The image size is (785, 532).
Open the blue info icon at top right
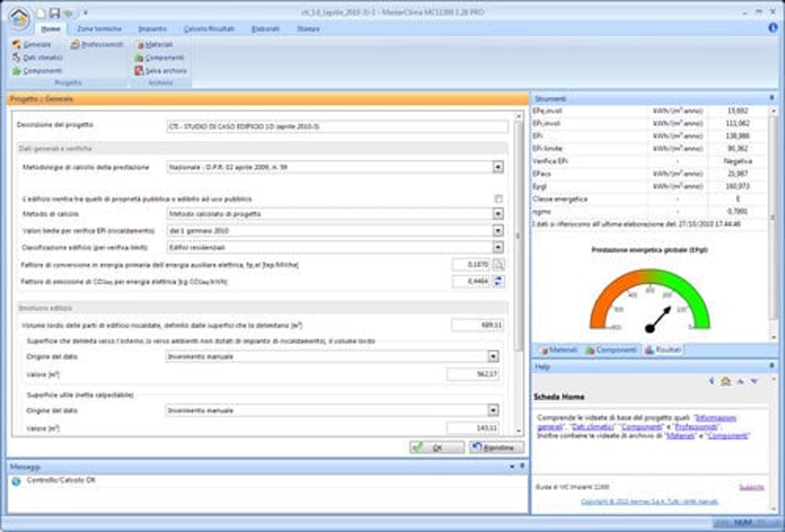coord(773,28)
